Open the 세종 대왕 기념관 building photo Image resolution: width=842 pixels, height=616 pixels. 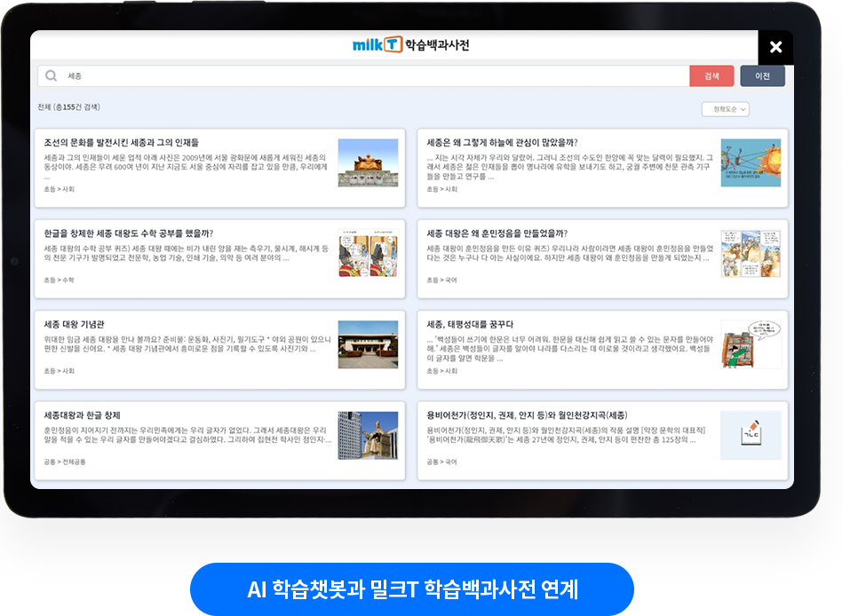point(368,344)
